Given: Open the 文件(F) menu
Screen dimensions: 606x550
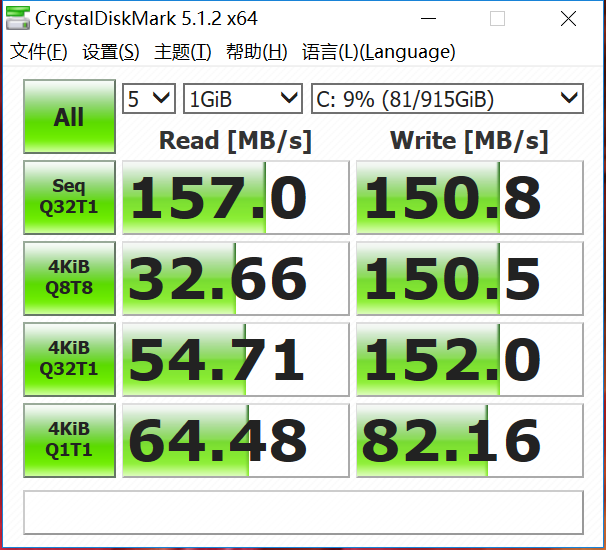Looking at the screenshot, I should 39,52.
